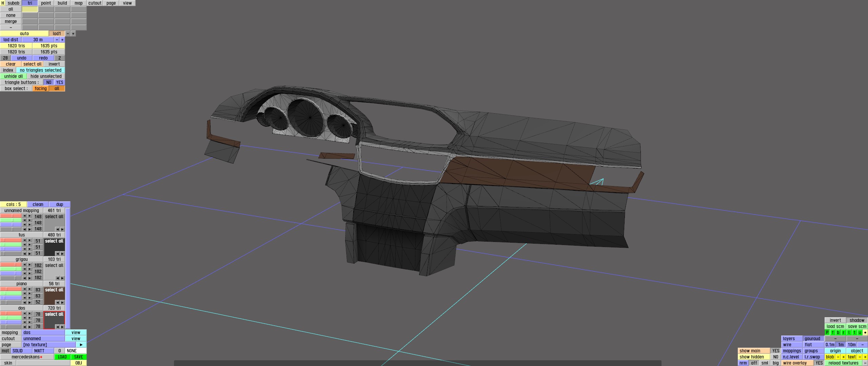
Task: Click the r right view button
Action: pos(844,332)
